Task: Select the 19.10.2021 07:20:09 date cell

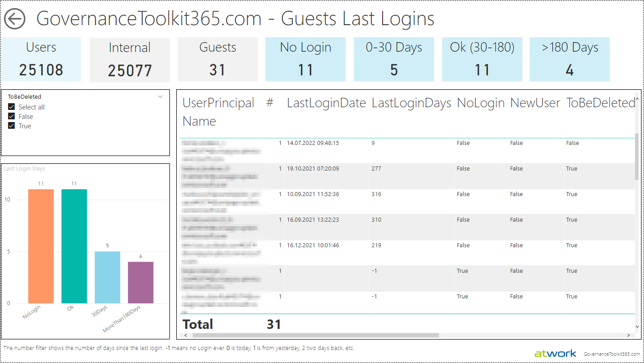Action: coord(313,169)
